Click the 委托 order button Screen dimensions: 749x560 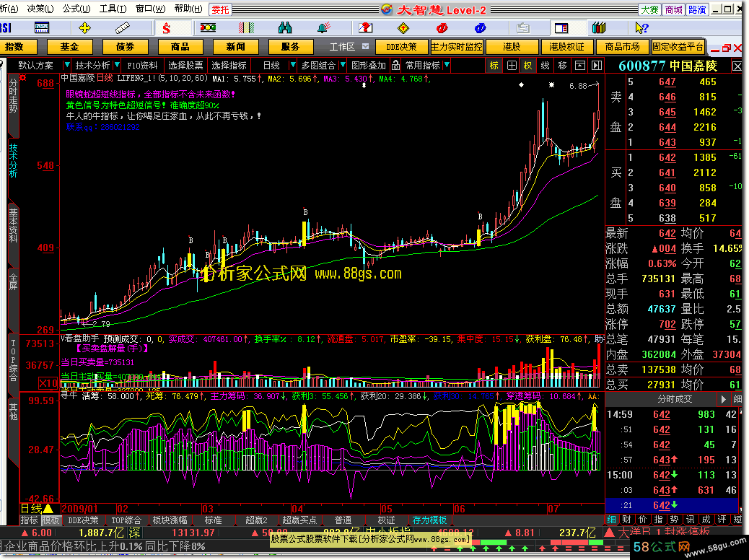[221, 9]
